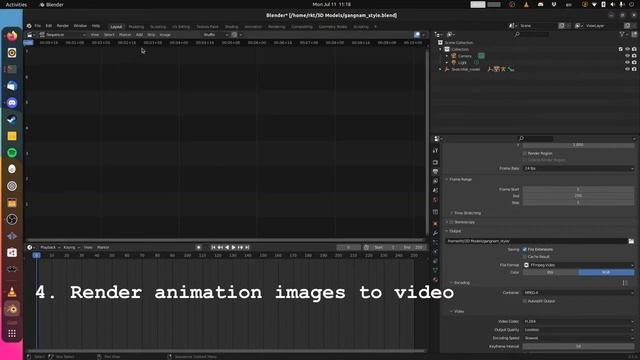This screenshot has height=360, width=640.
Task: Open the timeline Playback popover
Action: [50, 247]
